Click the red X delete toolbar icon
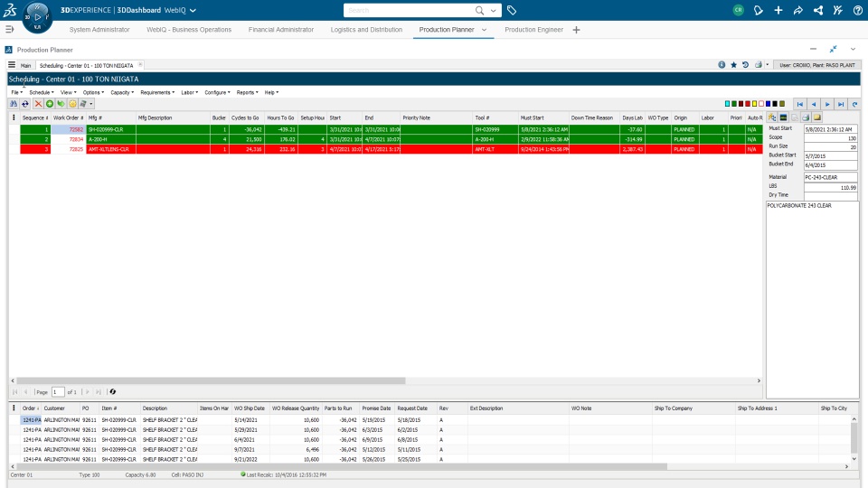 [x=38, y=103]
